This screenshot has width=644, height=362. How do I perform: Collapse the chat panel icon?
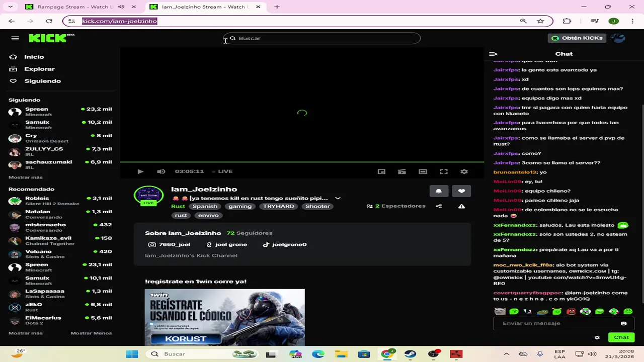pyautogui.click(x=493, y=54)
